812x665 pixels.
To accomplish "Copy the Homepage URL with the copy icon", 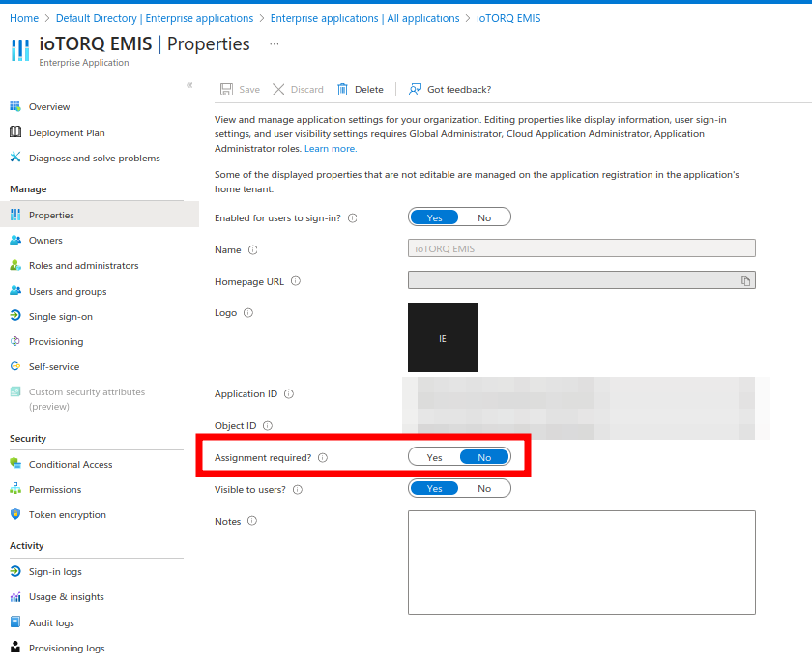I will click(x=745, y=280).
